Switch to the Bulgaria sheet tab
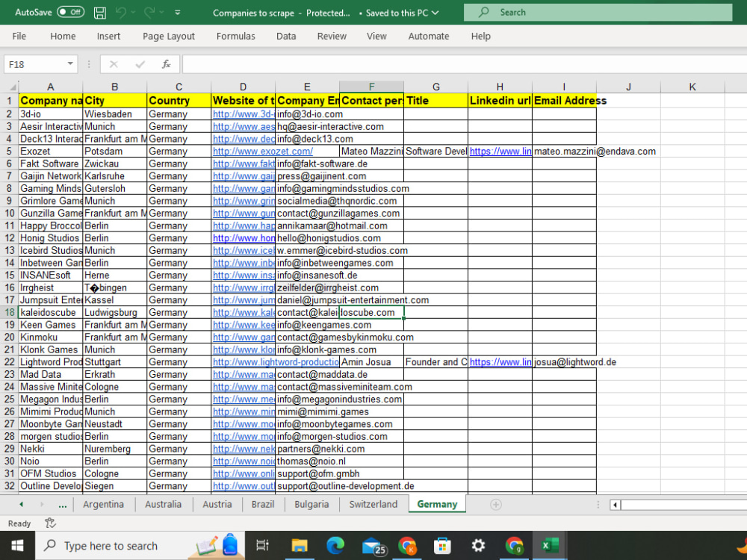Image resolution: width=747 pixels, height=560 pixels. (311, 504)
